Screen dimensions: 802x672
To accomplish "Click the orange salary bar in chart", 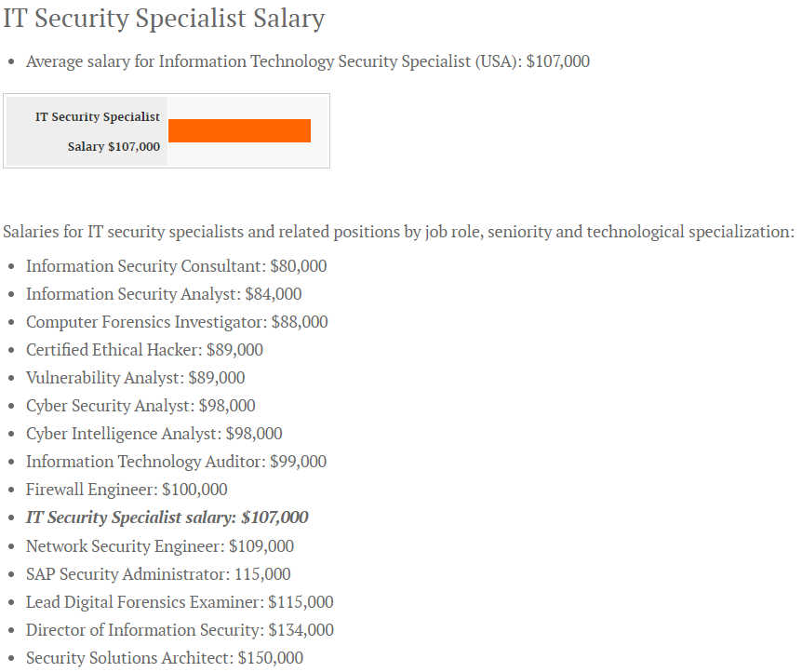I will 239,130.
